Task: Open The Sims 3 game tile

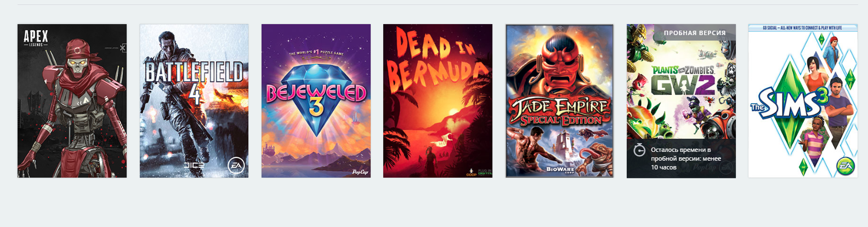Action: click(803, 101)
